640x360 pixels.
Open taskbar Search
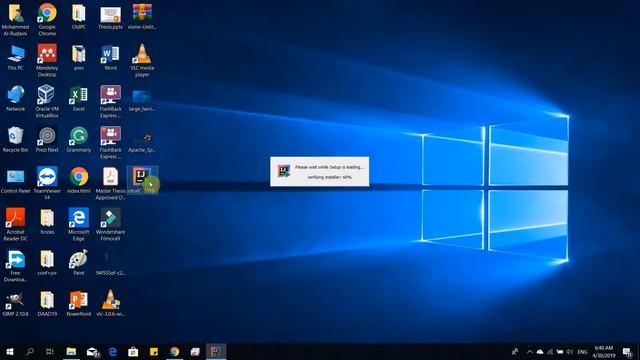[29, 351]
